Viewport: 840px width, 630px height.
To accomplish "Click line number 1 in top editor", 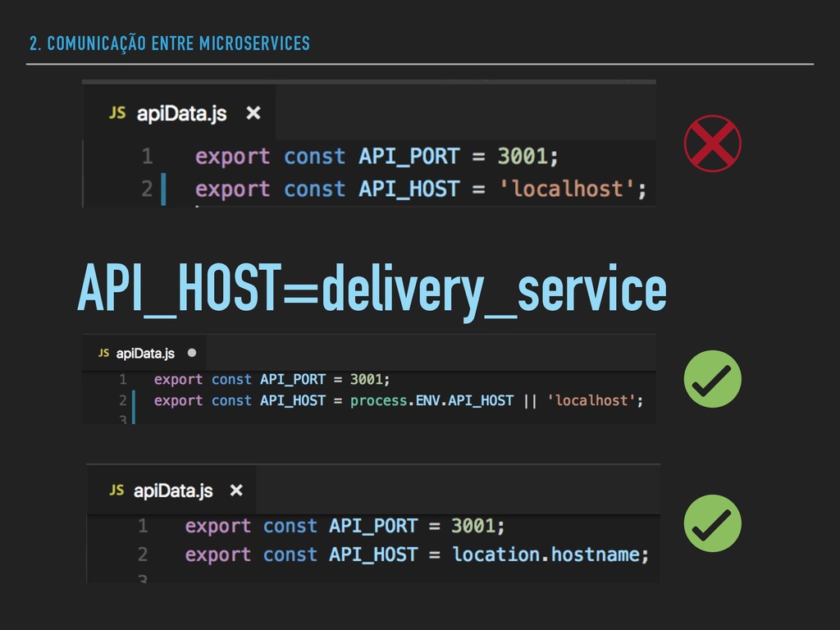I will (148, 157).
